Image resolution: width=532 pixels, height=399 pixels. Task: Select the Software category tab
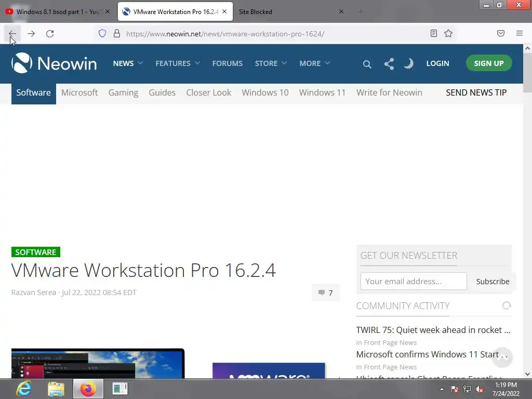pyautogui.click(x=34, y=93)
